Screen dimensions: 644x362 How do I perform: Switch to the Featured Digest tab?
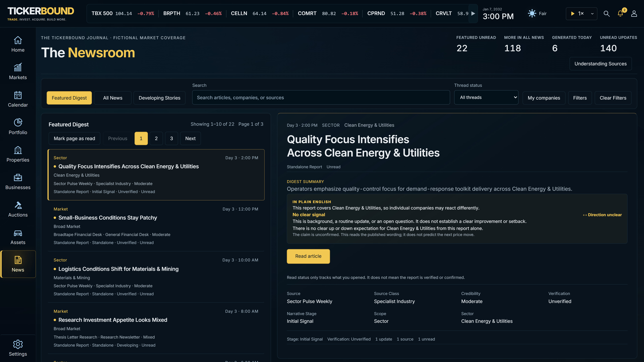pos(69,98)
